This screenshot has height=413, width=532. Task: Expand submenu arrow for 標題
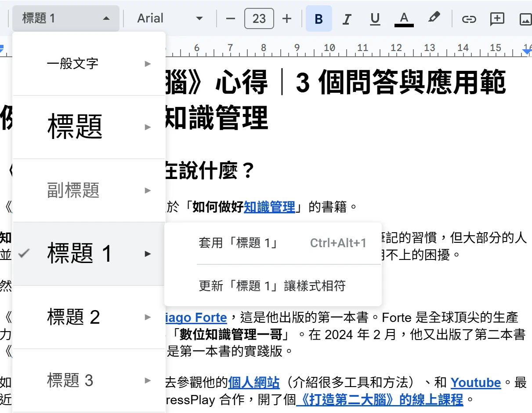[x=148, y=127]
